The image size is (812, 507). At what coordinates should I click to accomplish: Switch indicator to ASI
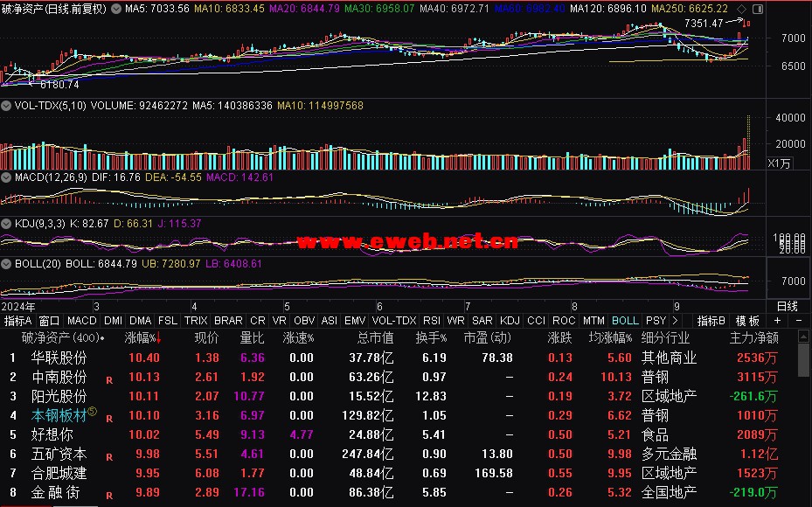coord(330,321)
